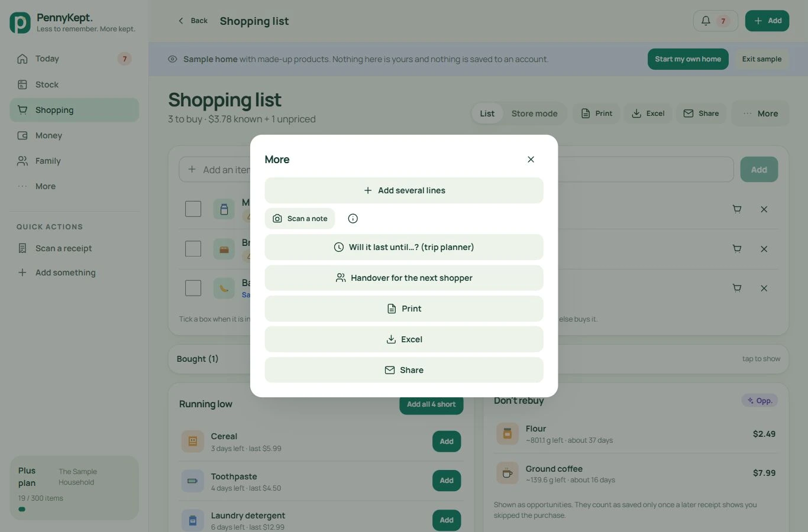Select Share in the More dialog
This screenshot has height=532, width=808.
click(404, 370)
